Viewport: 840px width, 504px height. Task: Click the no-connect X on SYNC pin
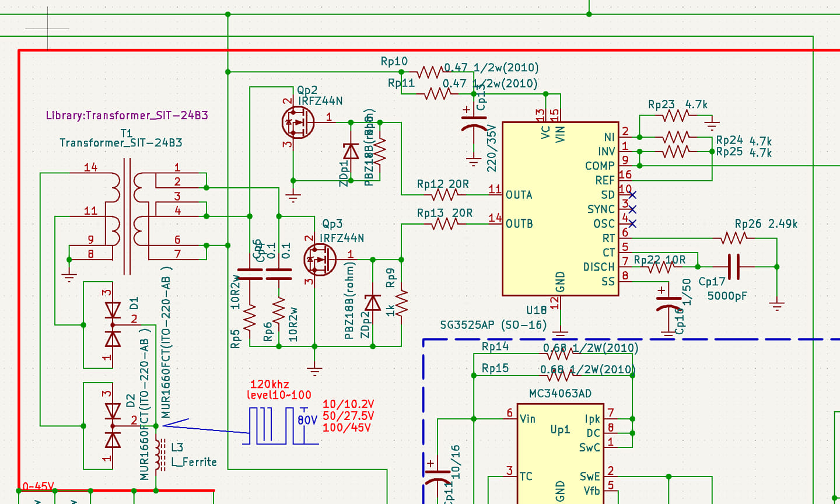pyautogui.click(x=632, y=209)
